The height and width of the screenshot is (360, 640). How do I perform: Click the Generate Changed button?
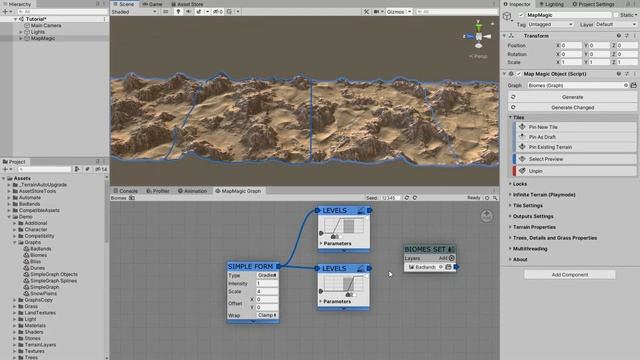(572, 107)
